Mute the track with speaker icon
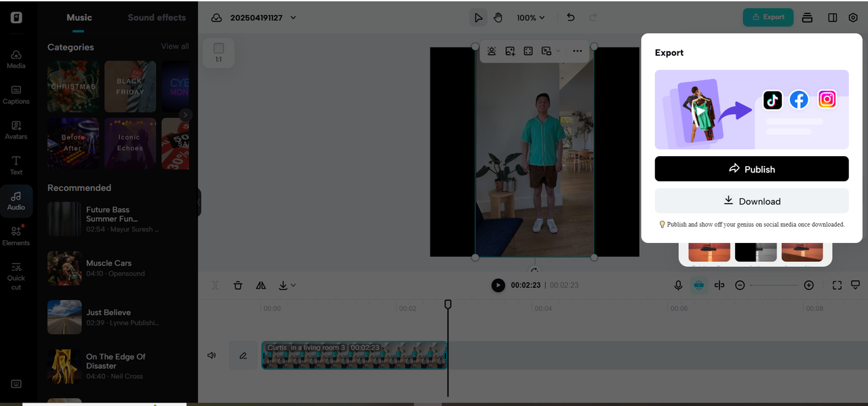The height and width of the screenshot is (406, 868). (x=212, y=355)
